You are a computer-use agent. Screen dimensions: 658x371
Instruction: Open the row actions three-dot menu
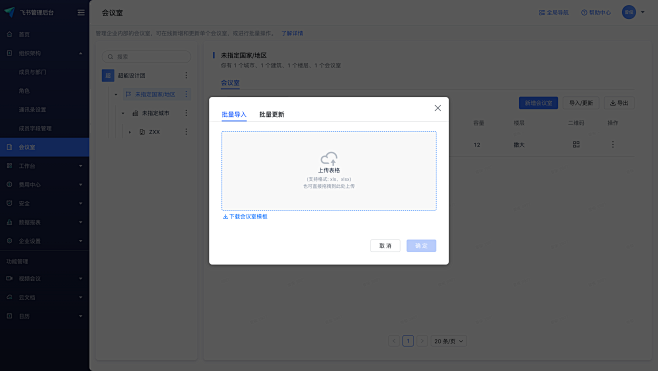coord(613,144)
